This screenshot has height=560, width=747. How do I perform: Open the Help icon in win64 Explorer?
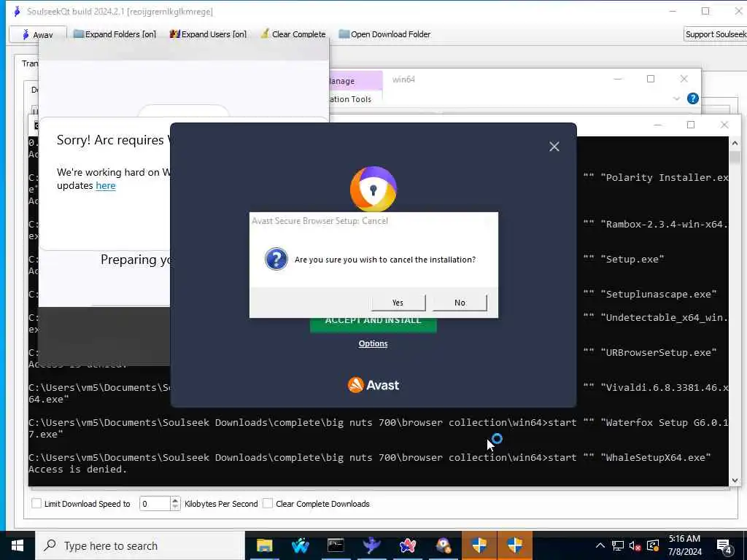point(693,98)
